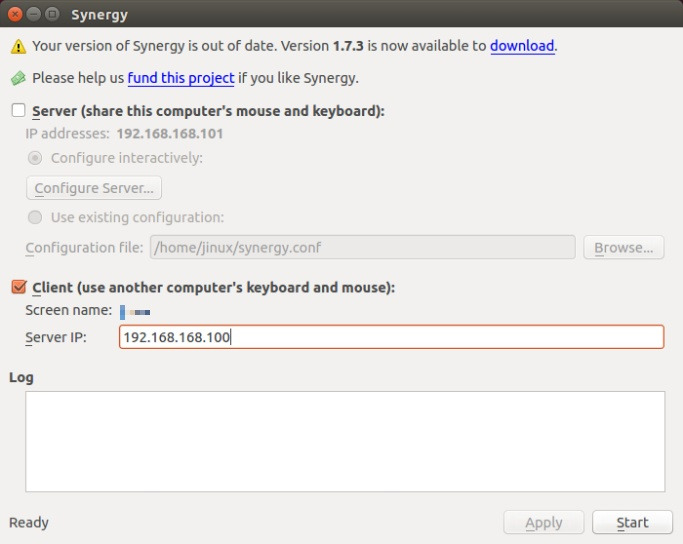This screenshot has height=544, width=683.
Task: Click the yellow warning triangle icon
Action: (18, 46)
